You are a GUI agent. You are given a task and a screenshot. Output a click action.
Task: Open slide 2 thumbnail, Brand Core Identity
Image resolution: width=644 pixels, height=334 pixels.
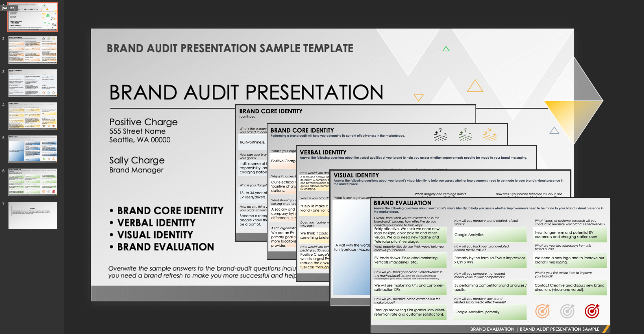click(x=33, y=50)
